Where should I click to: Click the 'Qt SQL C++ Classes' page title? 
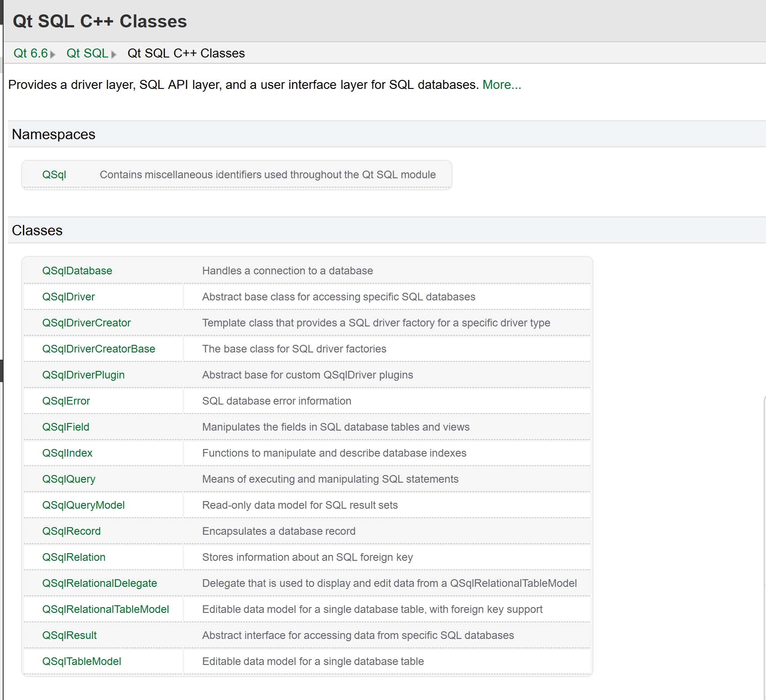point(100,21)
